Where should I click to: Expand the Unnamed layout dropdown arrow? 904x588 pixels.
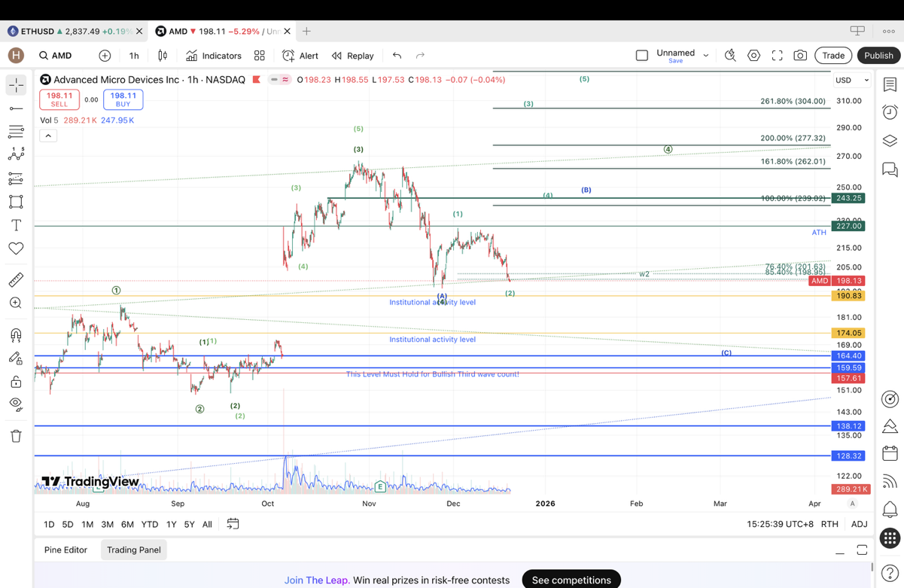(706, 56)
